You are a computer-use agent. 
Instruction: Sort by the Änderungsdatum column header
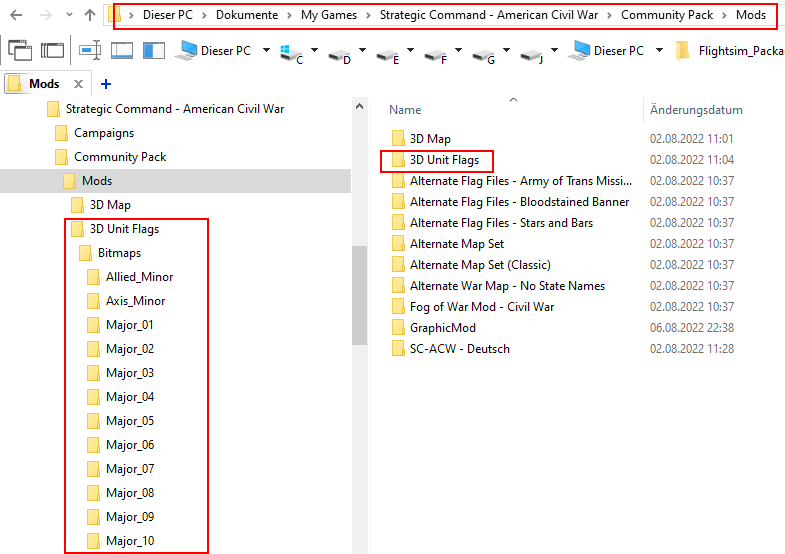[696, 110]
